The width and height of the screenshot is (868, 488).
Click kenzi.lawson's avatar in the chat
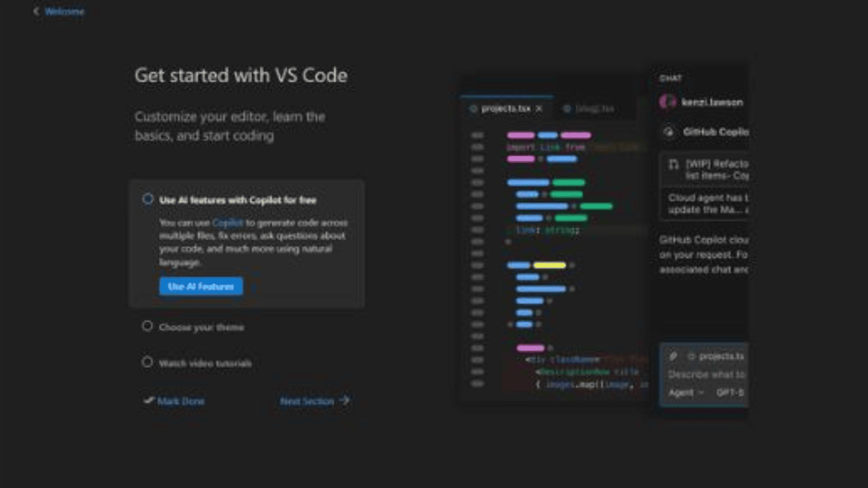coord(667,102)
